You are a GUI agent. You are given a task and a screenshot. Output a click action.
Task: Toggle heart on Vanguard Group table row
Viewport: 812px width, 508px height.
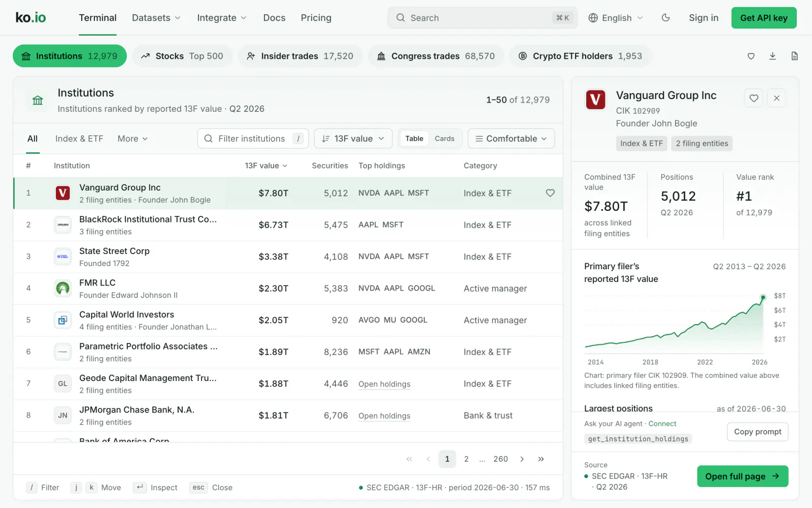pyautogui.click(x=550, y=193)
